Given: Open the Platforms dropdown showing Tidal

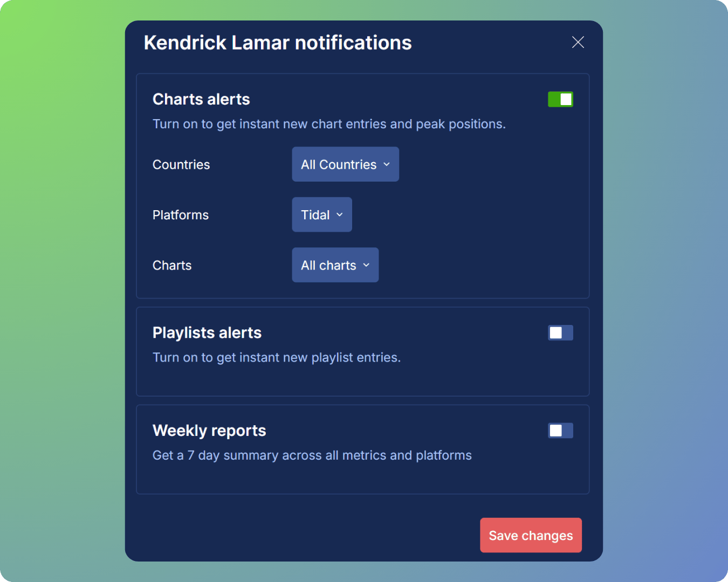Looking at the screenshot, I should click(x=321, y=214).
